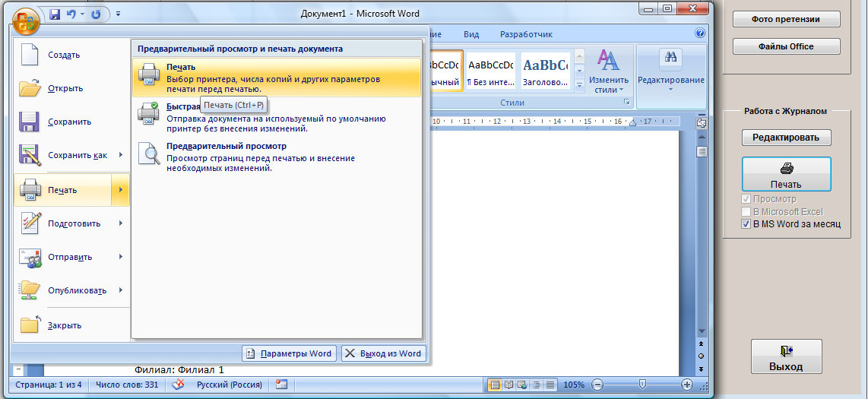This screenshot has width=868, height=399.
Task: Click the Word Help question mark icon
Action: click(700, 33)
